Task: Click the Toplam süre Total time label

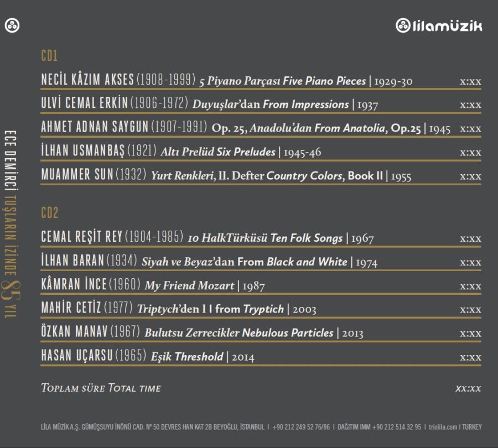Action: click(x=101, y=388)
